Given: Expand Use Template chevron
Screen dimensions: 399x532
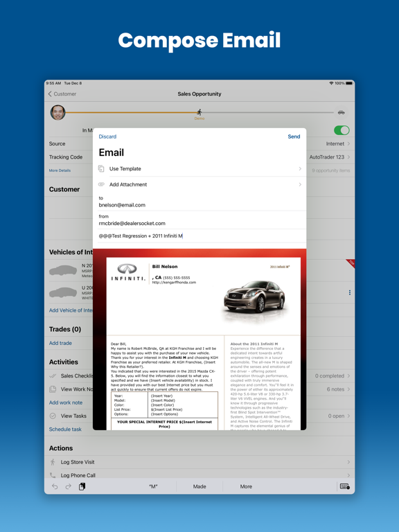Looking at the screenshot, I should pos(300,168).
